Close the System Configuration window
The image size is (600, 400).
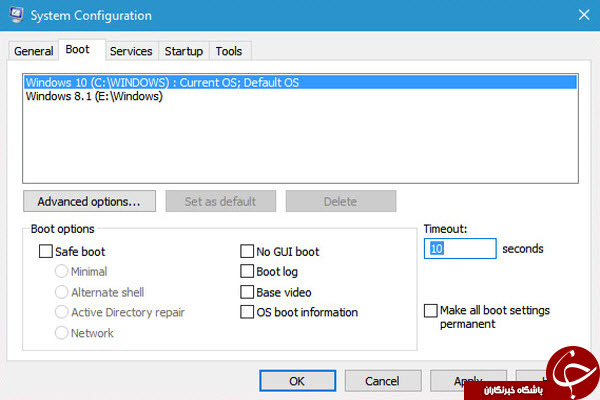pos(584,15)
